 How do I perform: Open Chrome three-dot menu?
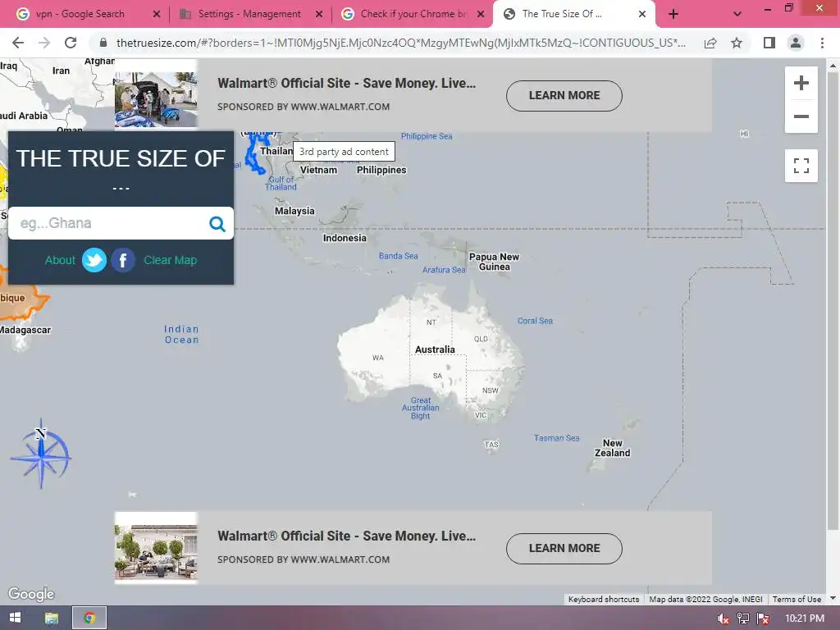pyautogui.click(x=822, y=43)
